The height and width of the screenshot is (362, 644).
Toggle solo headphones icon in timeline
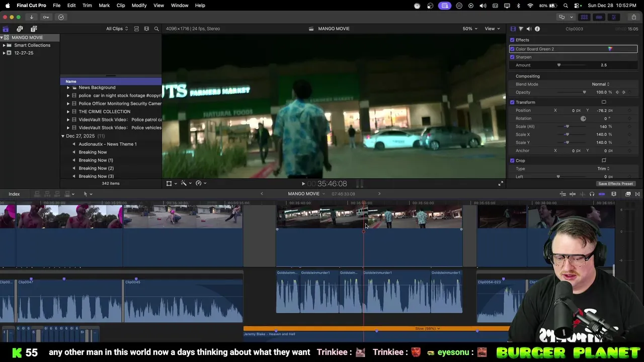pyautogui.click(x=592, y=194)
